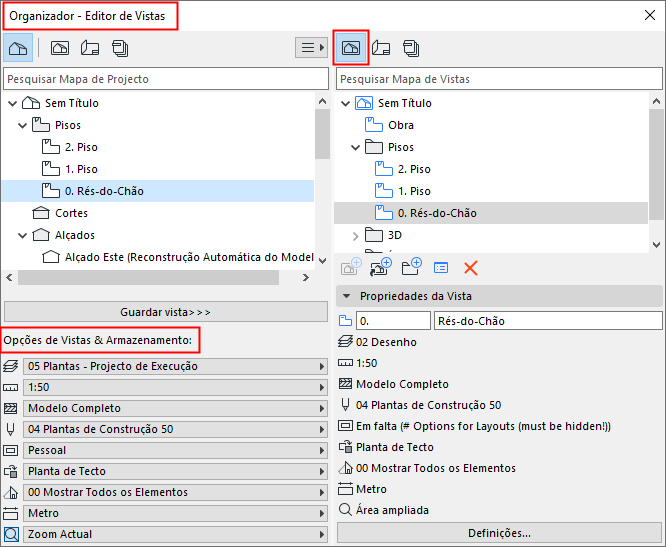Open the Zoom Actual dropdown

(175, 534)
